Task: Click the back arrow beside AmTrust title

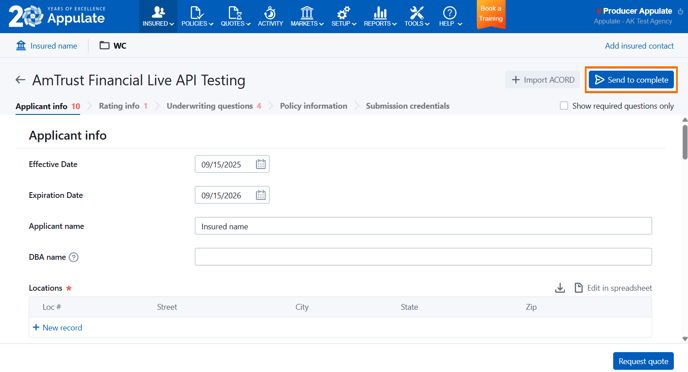Action: [x=20, y=80]
